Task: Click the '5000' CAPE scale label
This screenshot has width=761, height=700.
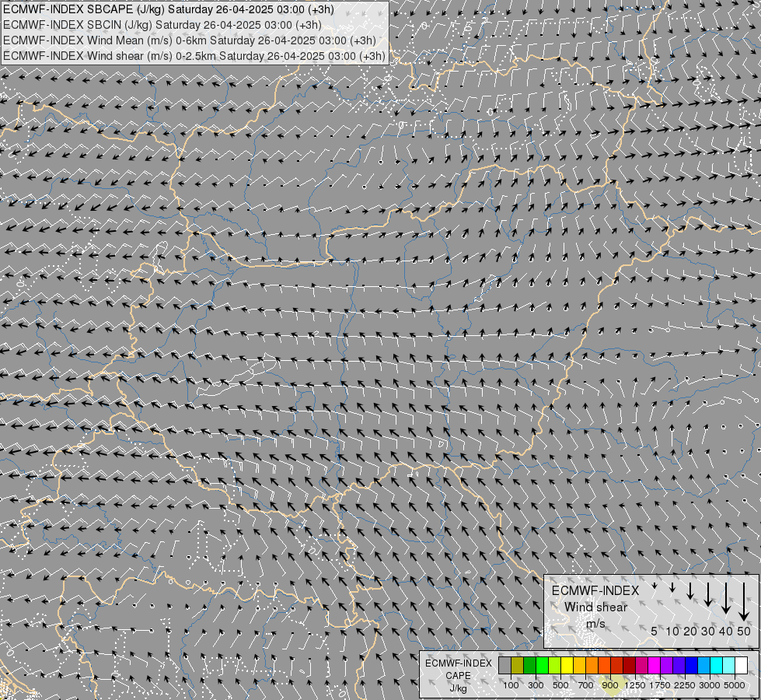Action: 735,685
